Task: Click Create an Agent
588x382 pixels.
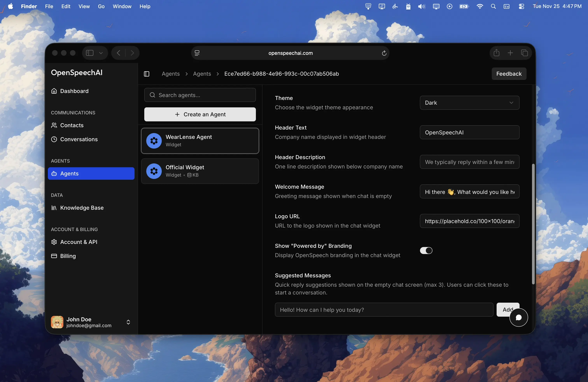Action: click(200, 114)
